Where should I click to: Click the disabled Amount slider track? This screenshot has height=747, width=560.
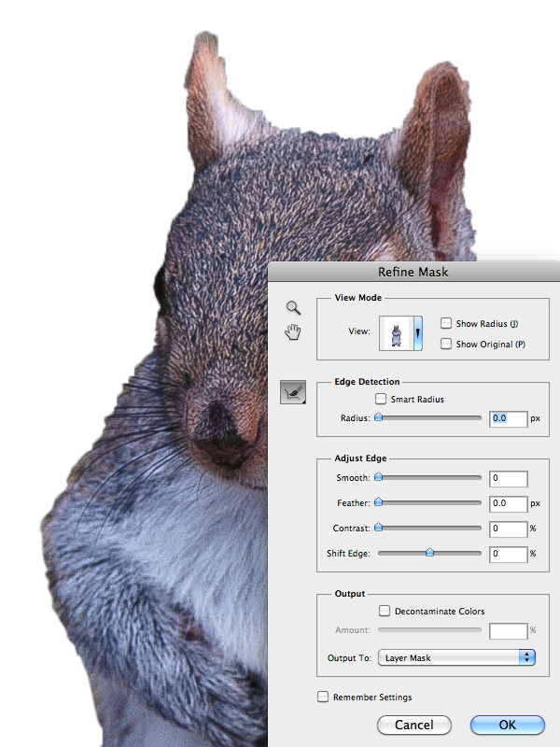[x=429, y=629]
